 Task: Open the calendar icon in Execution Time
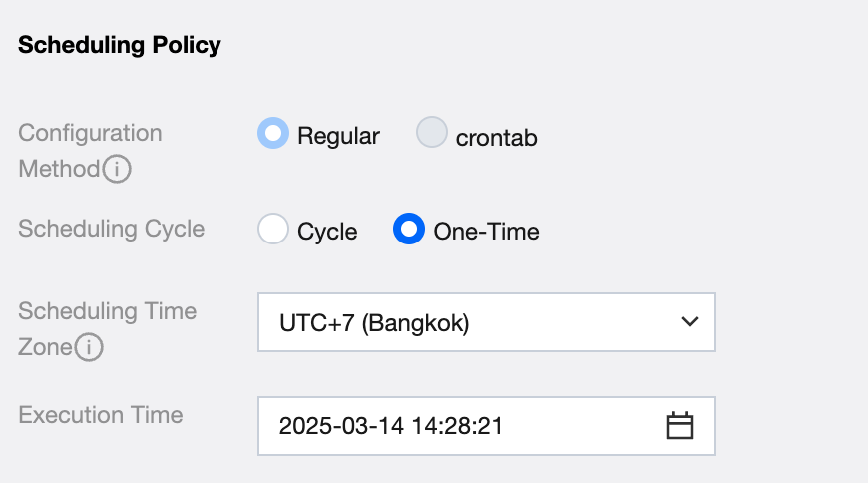pos(679,426)
